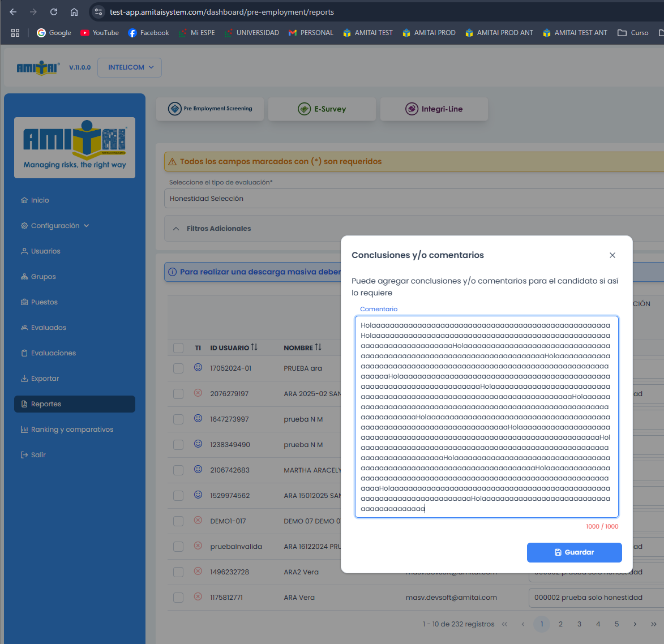This screenshot has width=664, height=644.
Task: Click red X status icon for user 2076279197
Action: click(198, 393)
